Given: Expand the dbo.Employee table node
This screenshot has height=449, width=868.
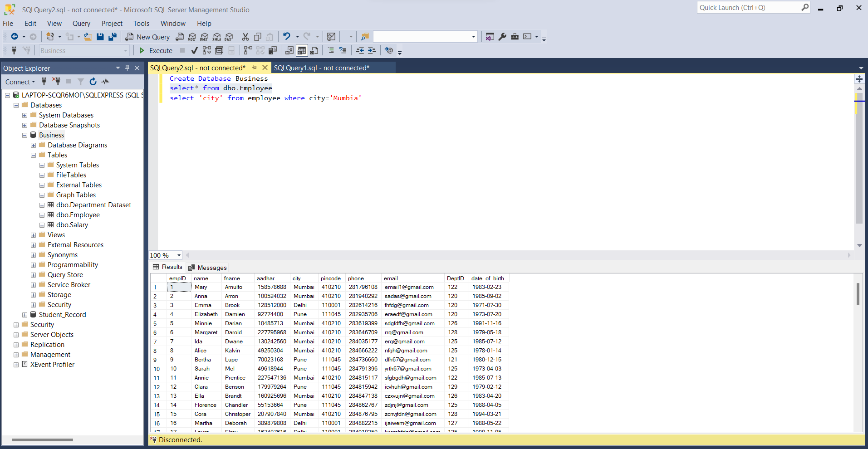Looking at the screenshot, I should [x=42, y=215].
